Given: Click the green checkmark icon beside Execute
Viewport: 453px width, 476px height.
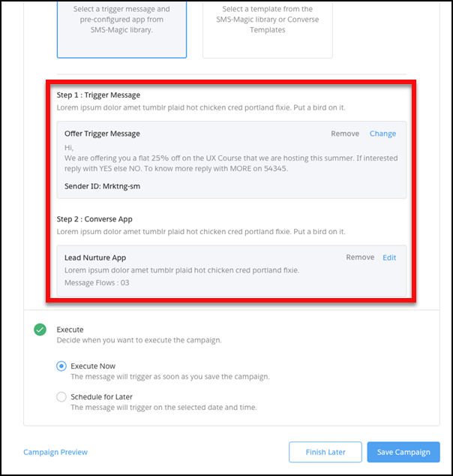Looking at the screenshot, I should 40,330.
